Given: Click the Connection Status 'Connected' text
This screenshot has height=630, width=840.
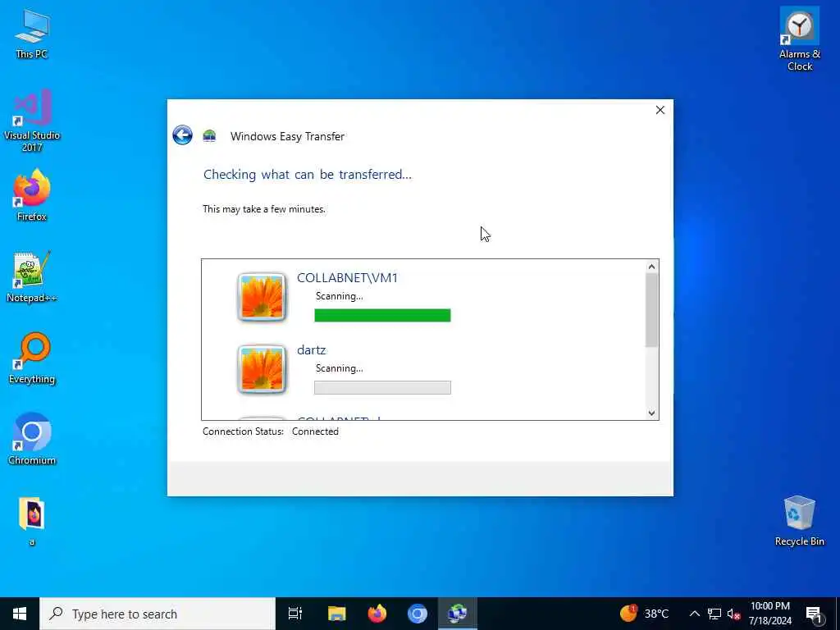Looking at the screenshot, I should [315, 431].
